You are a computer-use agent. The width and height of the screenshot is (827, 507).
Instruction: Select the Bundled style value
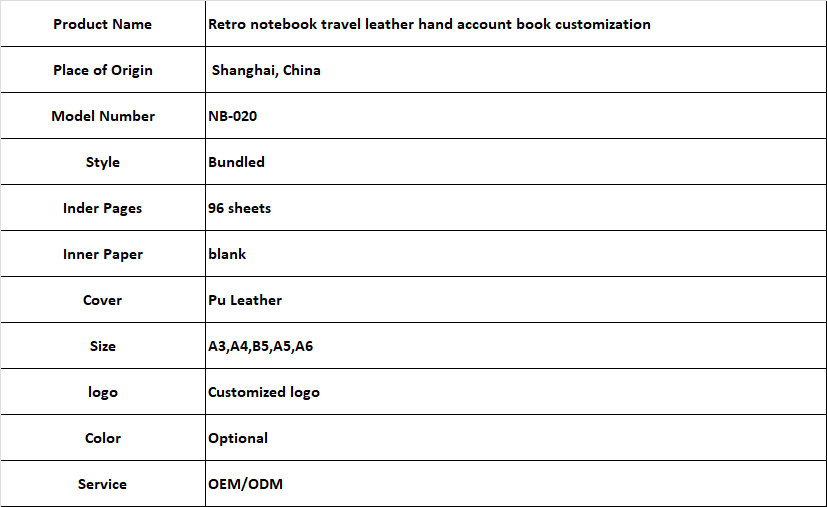[x=236, y=162]
